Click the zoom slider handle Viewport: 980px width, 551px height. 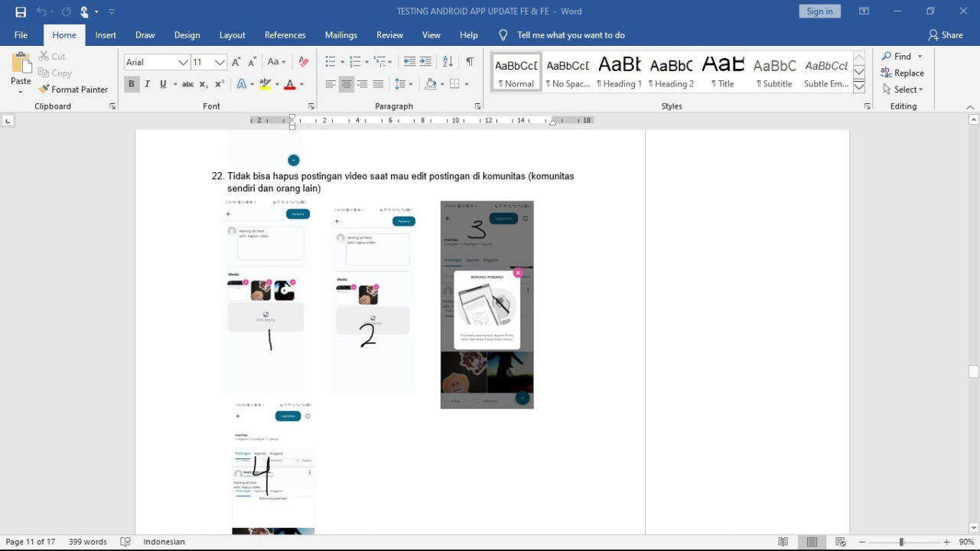click(901, 542)
